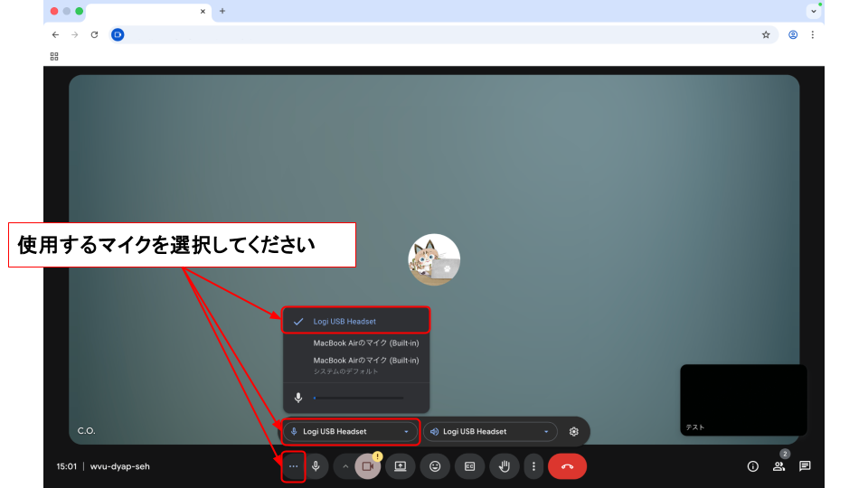Select the checked Logi USB Headset microphone
The image size is (868, 488).
coord(355,321)
